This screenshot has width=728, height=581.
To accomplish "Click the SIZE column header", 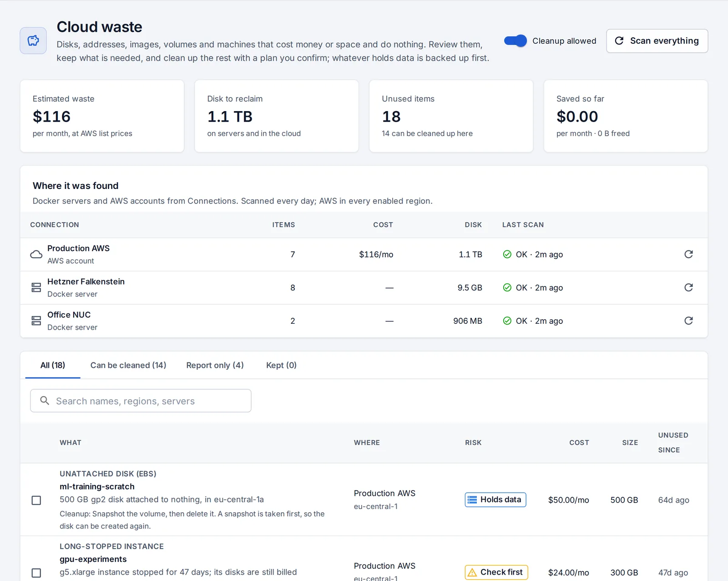I will [x=630, y=443].
